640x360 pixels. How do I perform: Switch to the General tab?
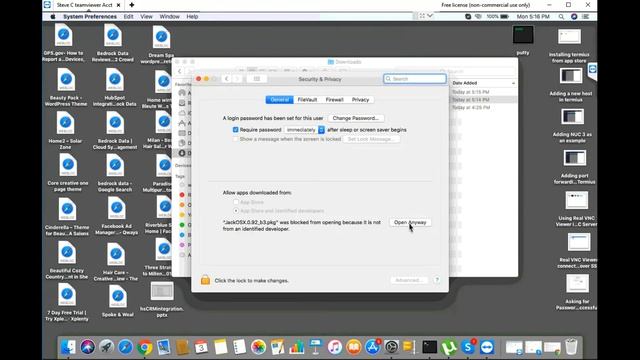(x=280, y=100)
